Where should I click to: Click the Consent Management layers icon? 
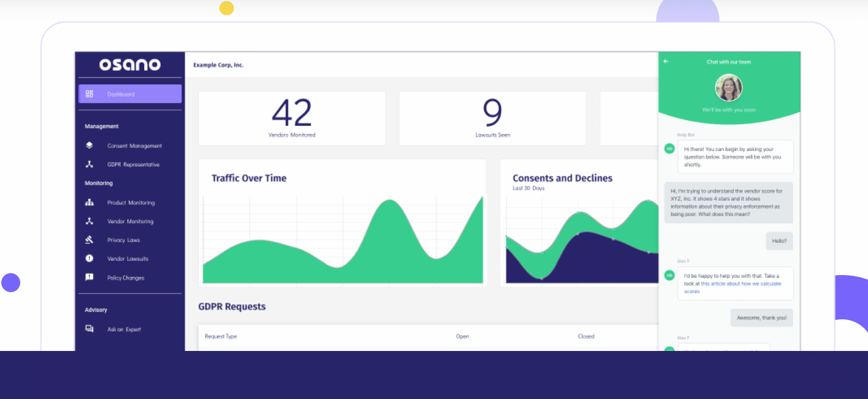[x=89, y=145]
